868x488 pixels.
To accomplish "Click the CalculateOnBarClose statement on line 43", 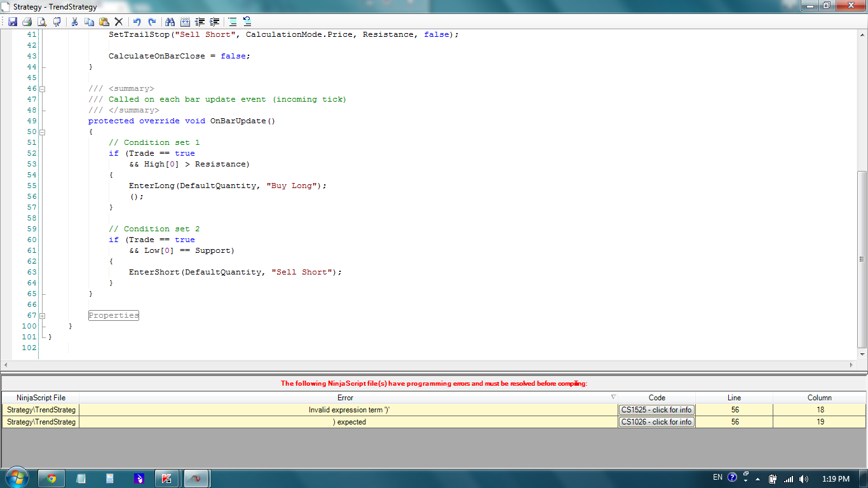I will coord(179,56).
